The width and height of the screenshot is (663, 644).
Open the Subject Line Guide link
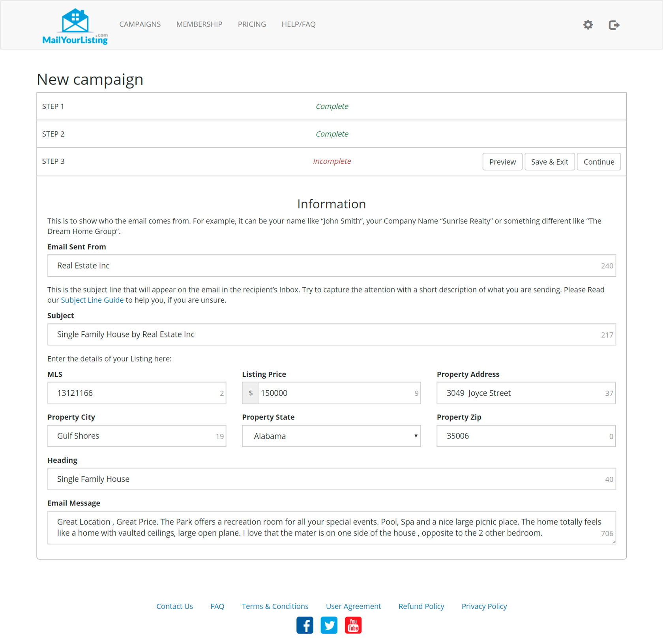pos(92,300)
